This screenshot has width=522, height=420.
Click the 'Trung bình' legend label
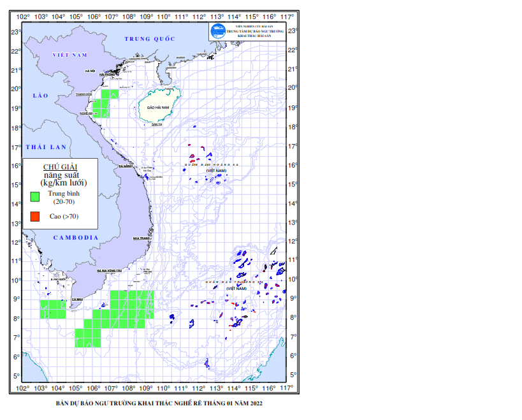(64, 193)
